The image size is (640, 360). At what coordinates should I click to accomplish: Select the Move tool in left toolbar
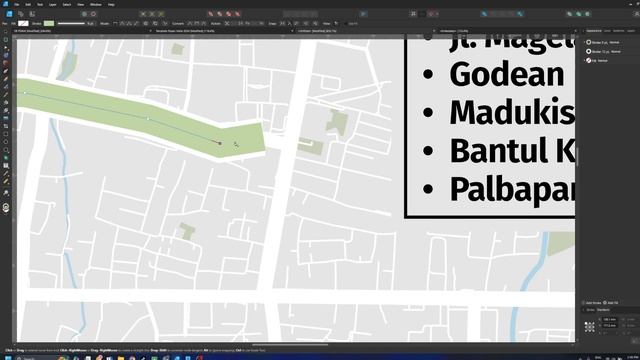point(6,32)
